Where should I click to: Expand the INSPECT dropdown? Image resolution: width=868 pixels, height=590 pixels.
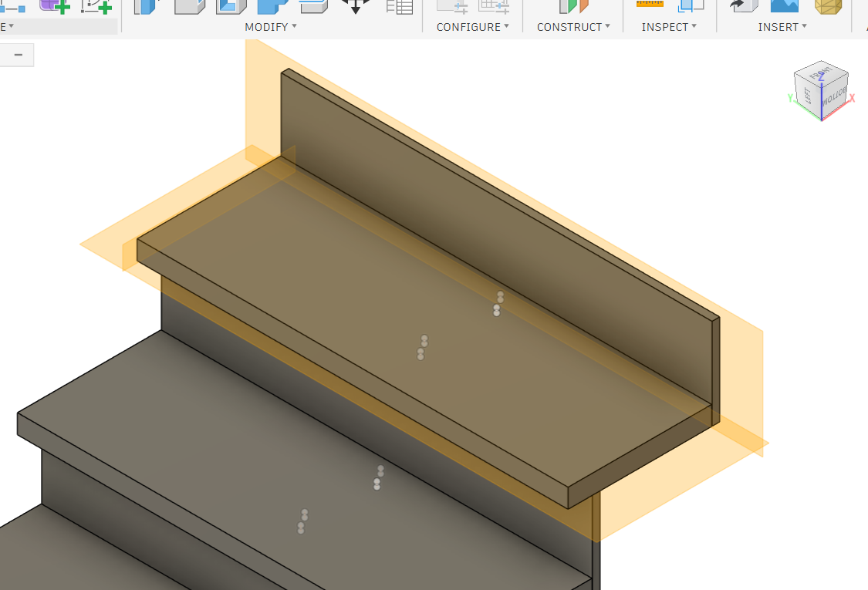[x=669, y=27]
